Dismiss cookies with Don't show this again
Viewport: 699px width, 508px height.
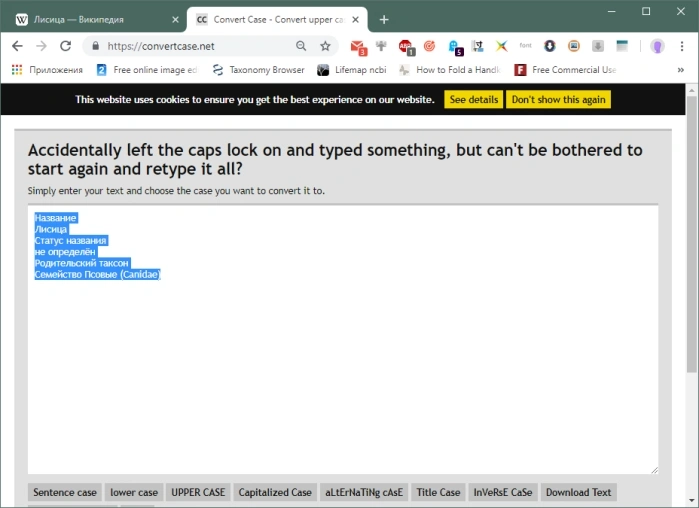[558, 99]
